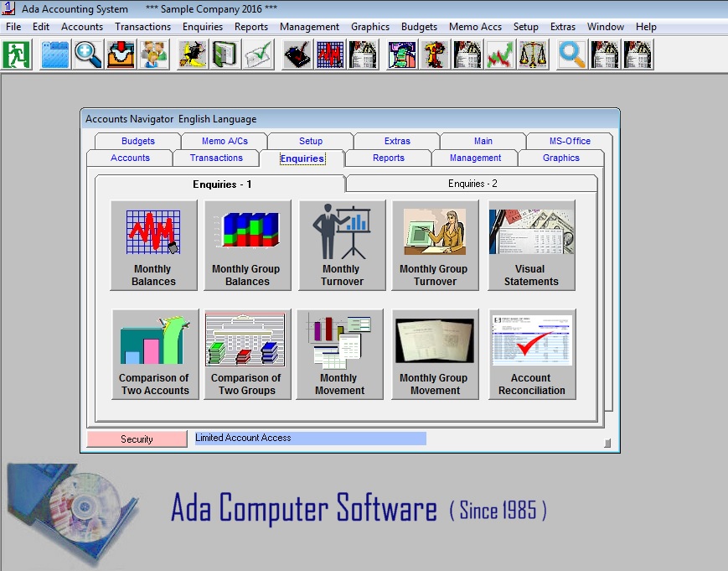Switch to the Extras navigator tab
Screen dimensions: 728x571
(x=397, y=141)
